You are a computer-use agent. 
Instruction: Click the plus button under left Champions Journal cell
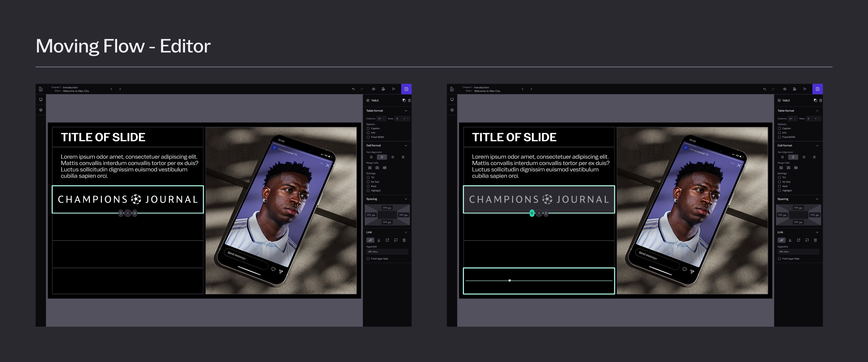[128, 213]
